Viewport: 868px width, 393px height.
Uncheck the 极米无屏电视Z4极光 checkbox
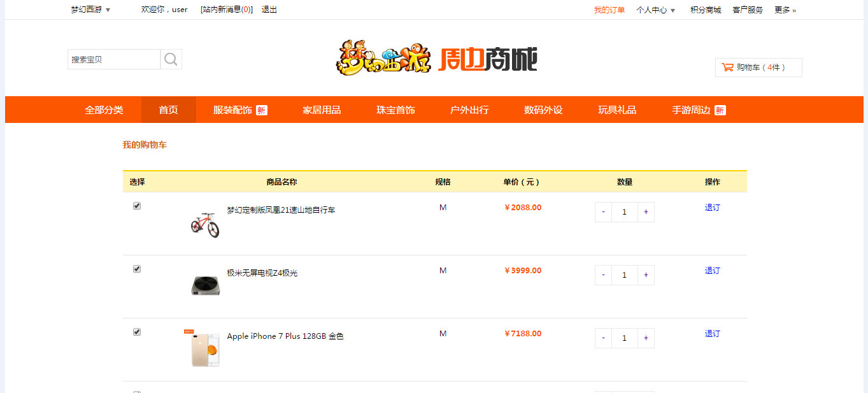136,269
